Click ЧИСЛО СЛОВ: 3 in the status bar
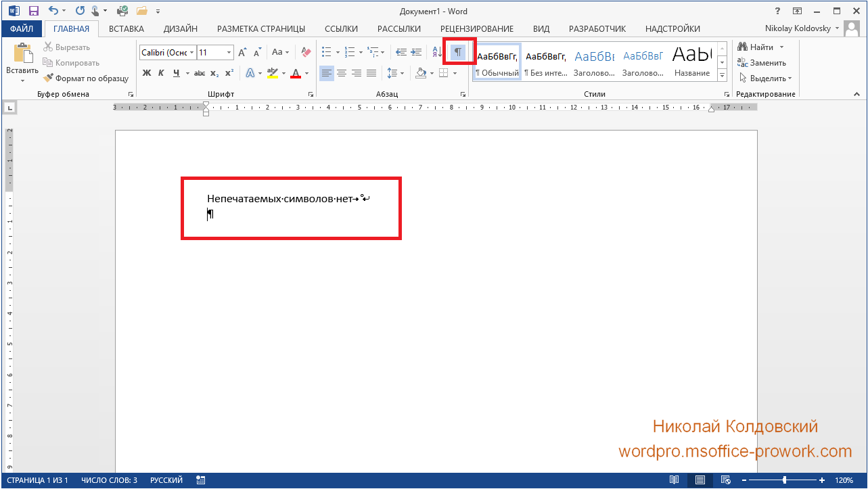 pos(109,480)
